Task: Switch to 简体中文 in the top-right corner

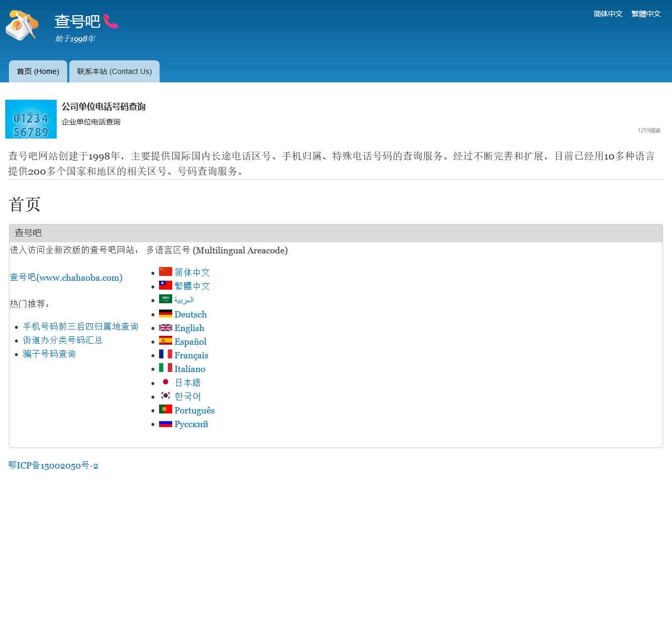Action: point(608,14)
